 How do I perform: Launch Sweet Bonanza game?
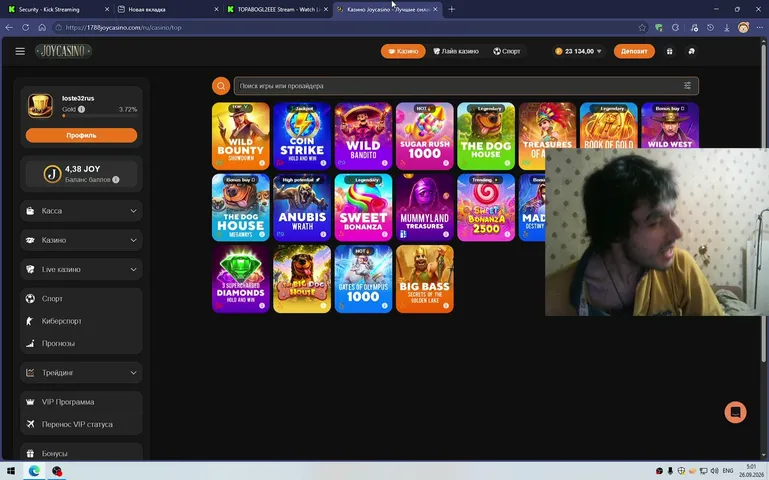pyautogui.click(x=363, y=207)
